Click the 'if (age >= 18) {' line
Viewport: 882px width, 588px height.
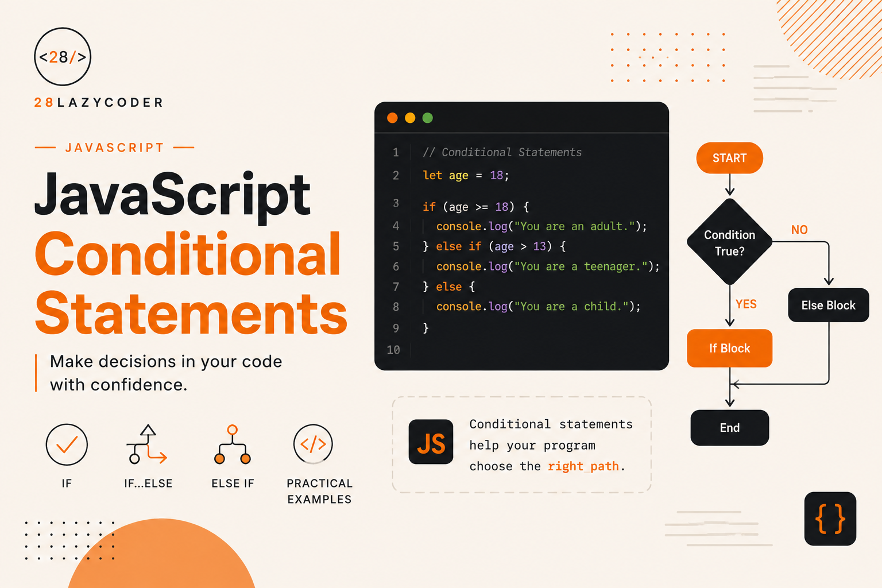coord(476,207)
